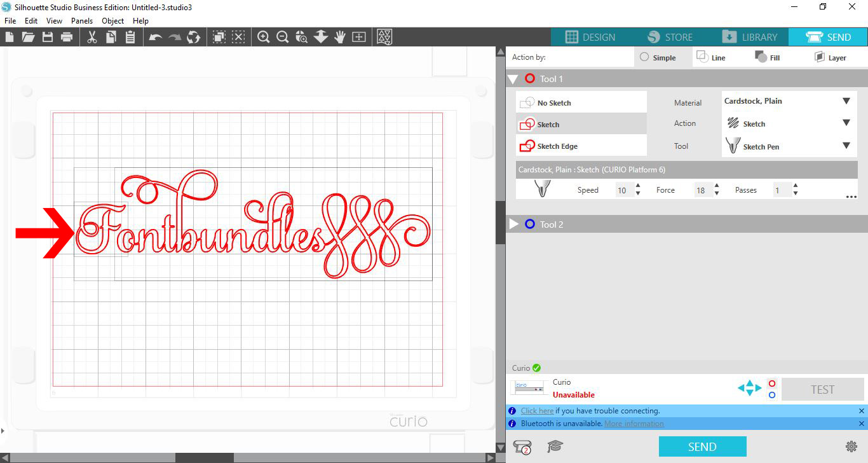Open tutorials via graduation cap icon
This screenshot has height=463, width=868.
[555, 446]
